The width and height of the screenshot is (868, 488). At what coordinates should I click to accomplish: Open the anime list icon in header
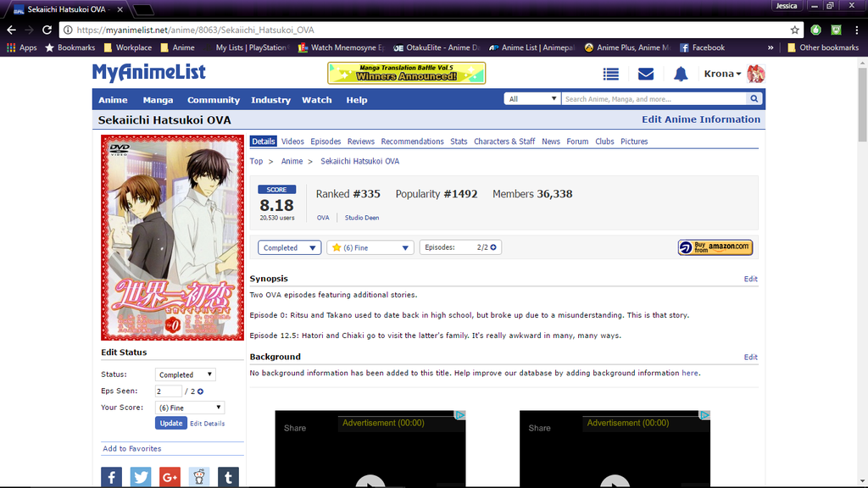610,74
